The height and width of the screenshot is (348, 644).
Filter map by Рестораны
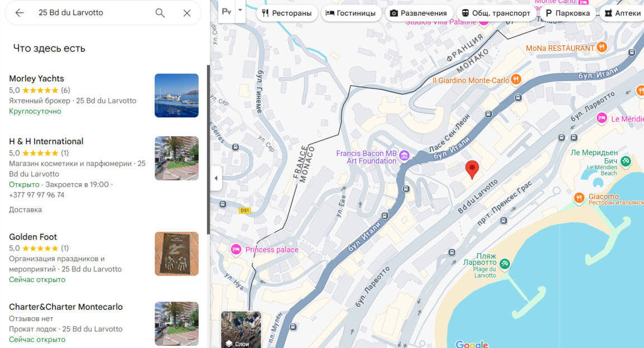tap(287, 13)
